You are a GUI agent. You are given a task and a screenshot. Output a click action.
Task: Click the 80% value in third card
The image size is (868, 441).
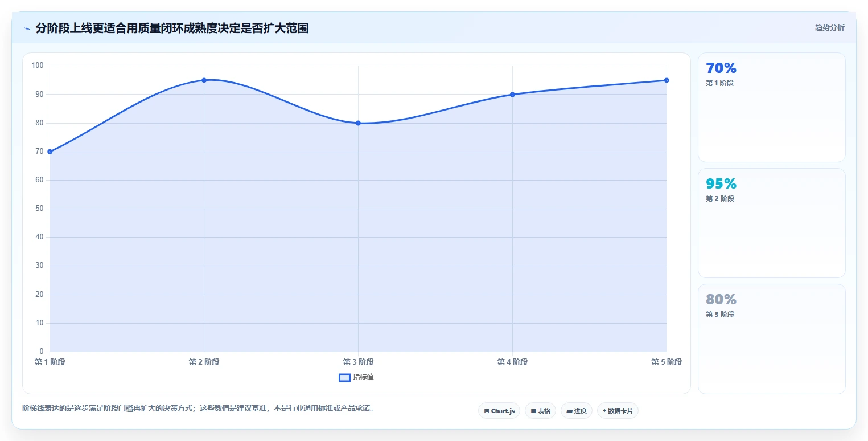tap(721, 299)
